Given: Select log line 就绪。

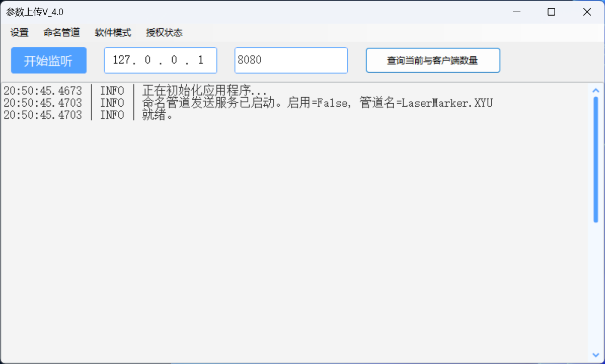Looking at the screenshot, I should 89,115.
